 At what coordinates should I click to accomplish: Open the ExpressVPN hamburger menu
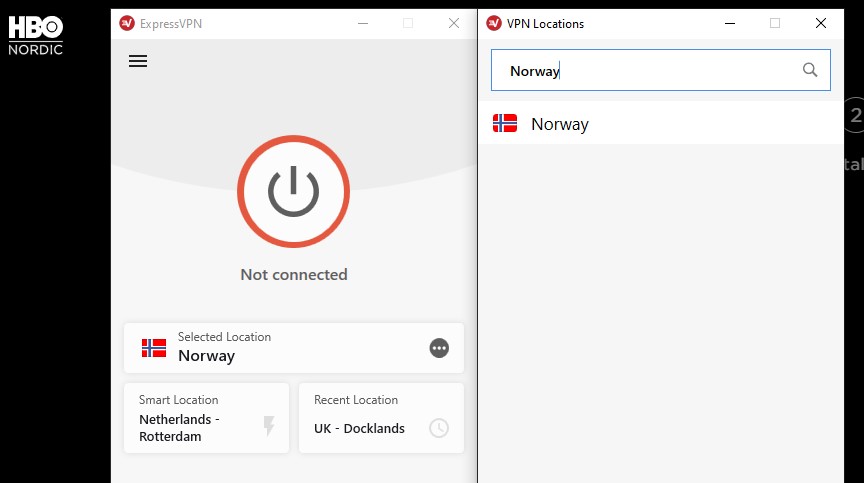[x=138, y=61]
